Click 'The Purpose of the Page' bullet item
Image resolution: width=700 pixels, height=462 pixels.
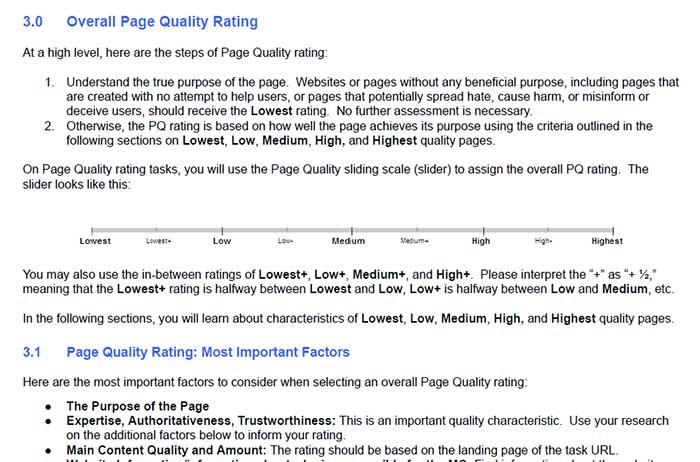click(x=138, y=406)
